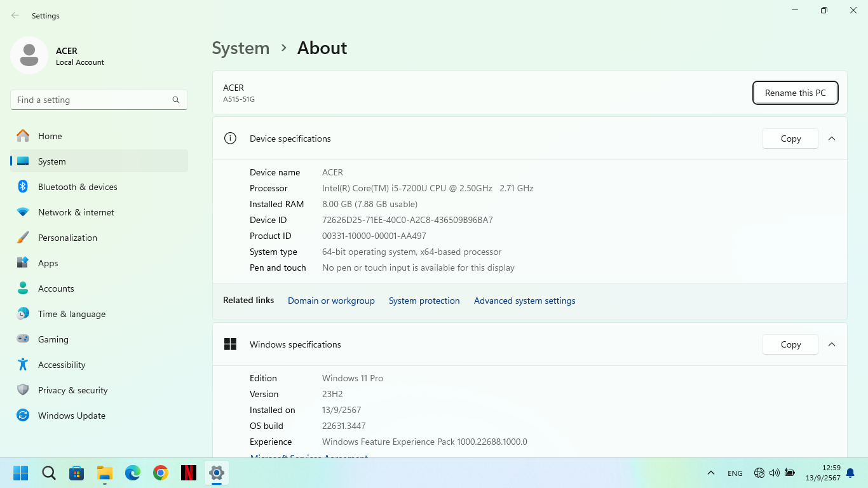The image size is (868, 488).
Task: Click the ENG language indicator
Action: click(x=735, y=473)
